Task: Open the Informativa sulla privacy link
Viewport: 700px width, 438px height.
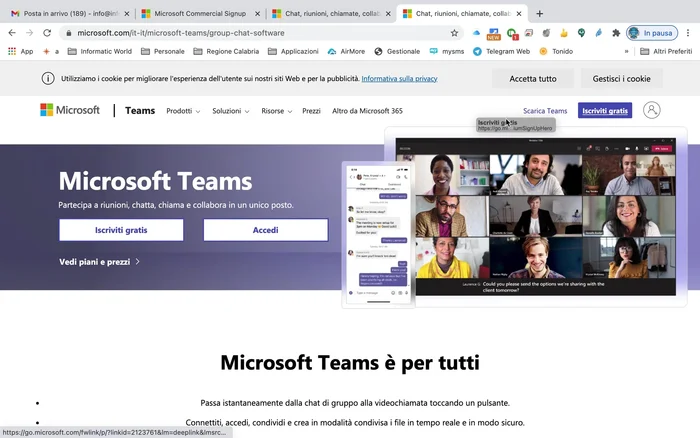Action: coord(399,78)
